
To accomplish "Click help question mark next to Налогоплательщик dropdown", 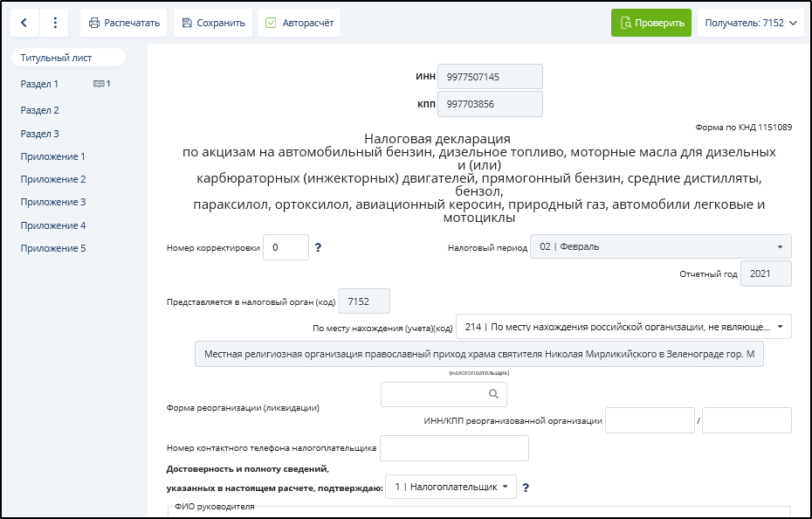I will (x=526, y=488).
